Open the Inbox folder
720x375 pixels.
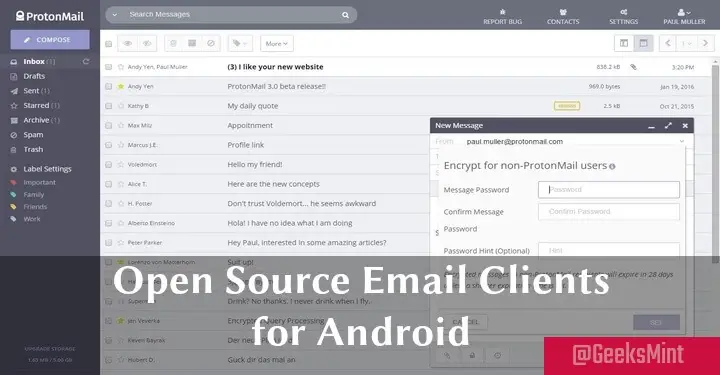click(34, 61)
